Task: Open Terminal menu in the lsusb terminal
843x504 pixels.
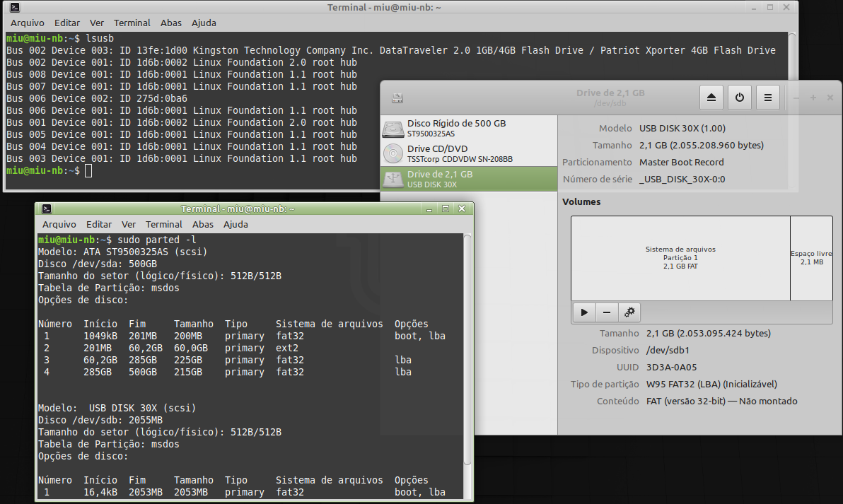Action: [x=132, y=23]
